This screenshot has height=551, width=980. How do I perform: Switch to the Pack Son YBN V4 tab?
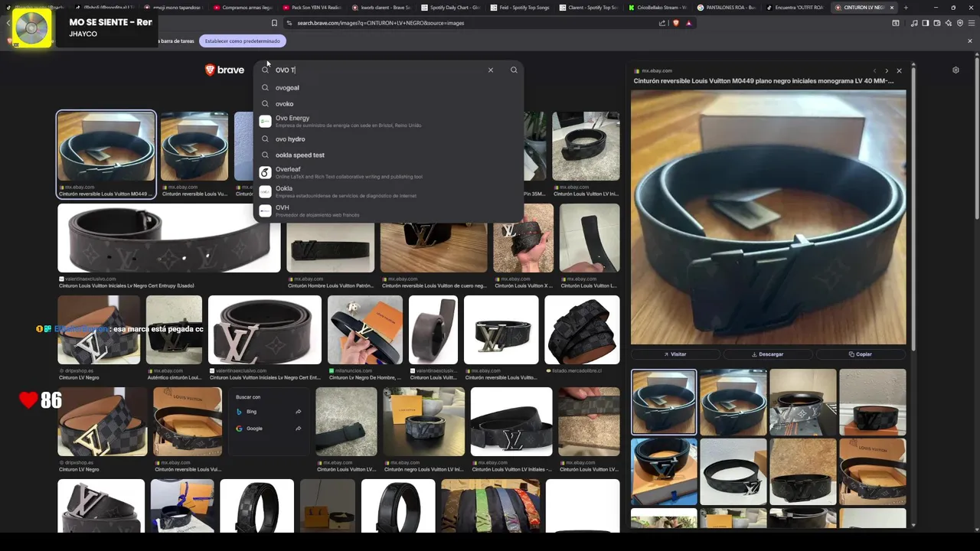click(313, 7)
